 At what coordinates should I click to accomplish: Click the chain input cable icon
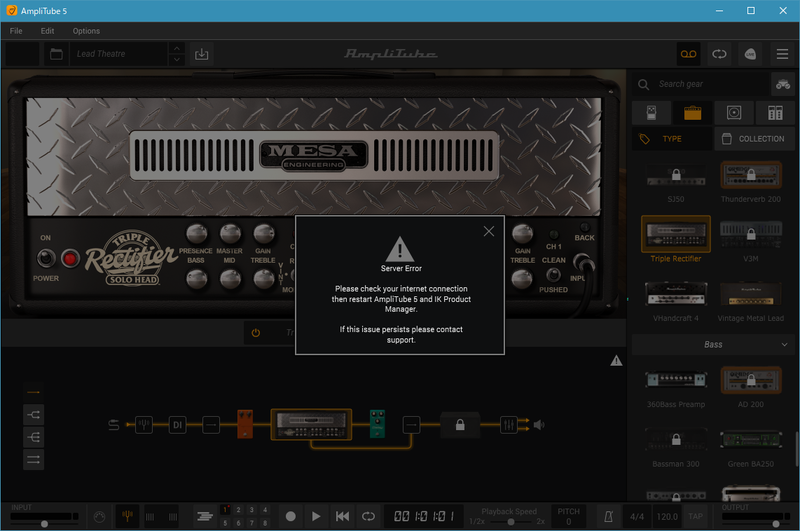tap(114, 424)
